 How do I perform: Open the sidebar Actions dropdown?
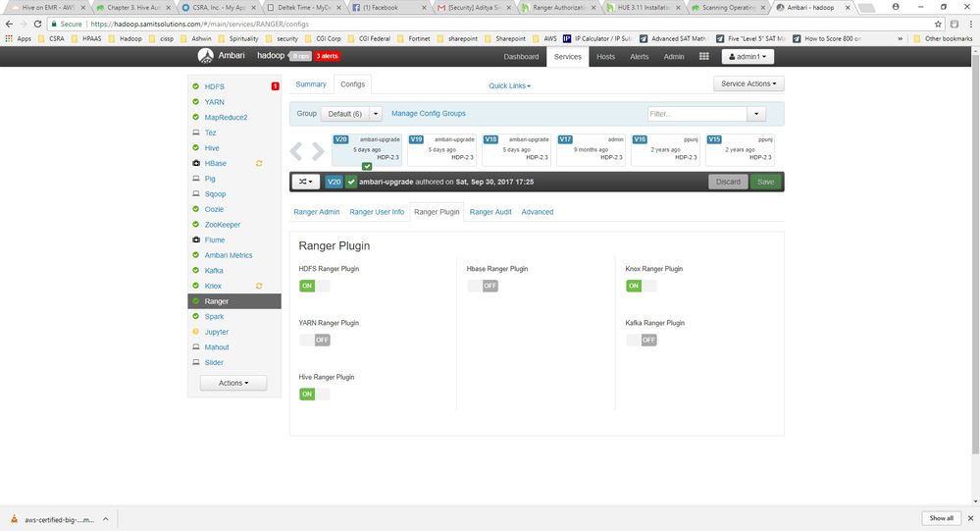point(233,383)
